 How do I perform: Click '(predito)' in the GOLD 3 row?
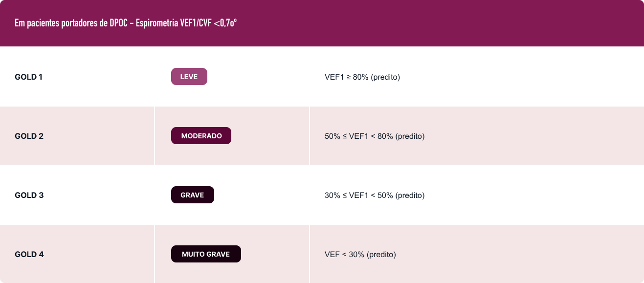pyautogui.click(x=410, y=196)
